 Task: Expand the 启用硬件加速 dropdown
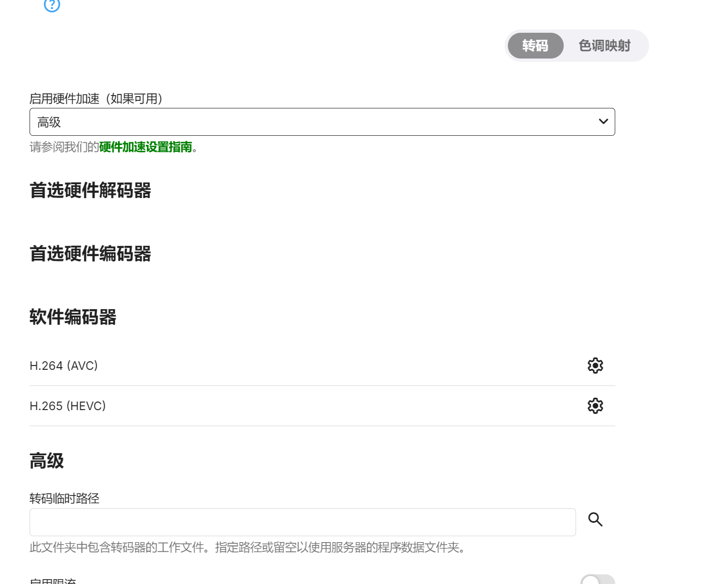point(322,122)
